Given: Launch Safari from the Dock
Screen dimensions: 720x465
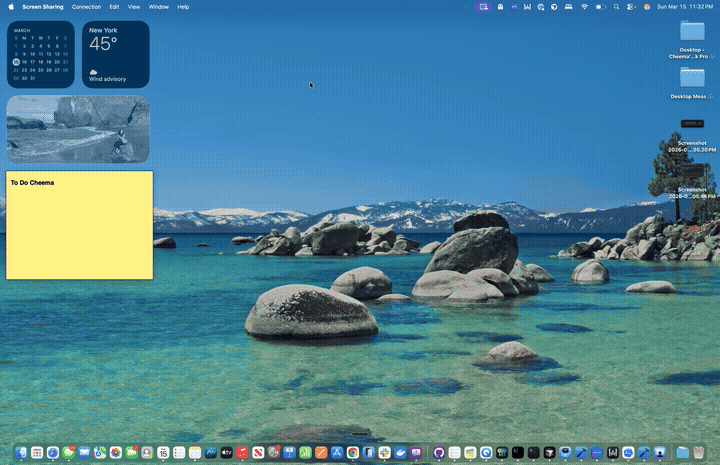Looking at the screenshot, I should (53, 453).
